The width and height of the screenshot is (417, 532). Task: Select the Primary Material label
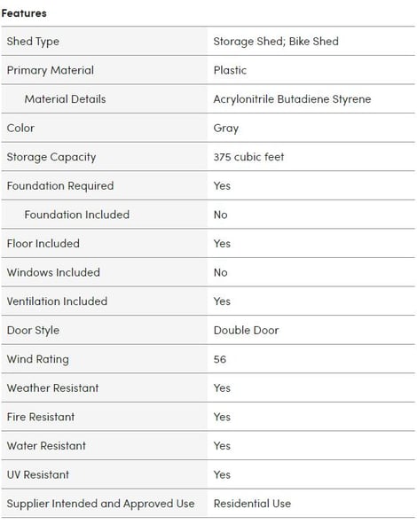51,70
